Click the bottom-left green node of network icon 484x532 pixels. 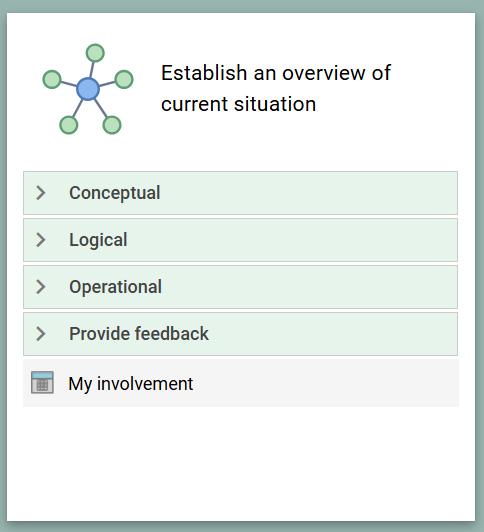[69, 125]
